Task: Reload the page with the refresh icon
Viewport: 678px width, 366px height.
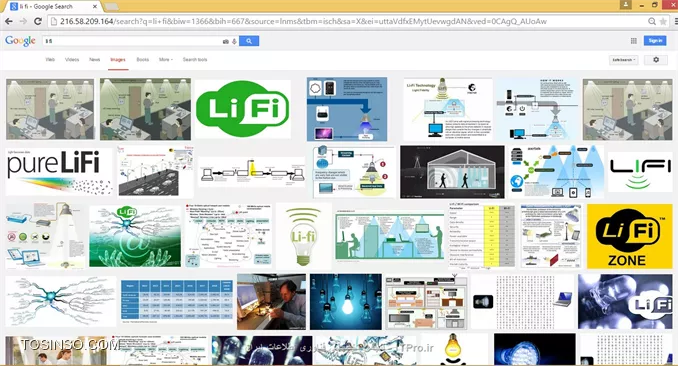Action: pyautogui.click(x=38, y=21)
